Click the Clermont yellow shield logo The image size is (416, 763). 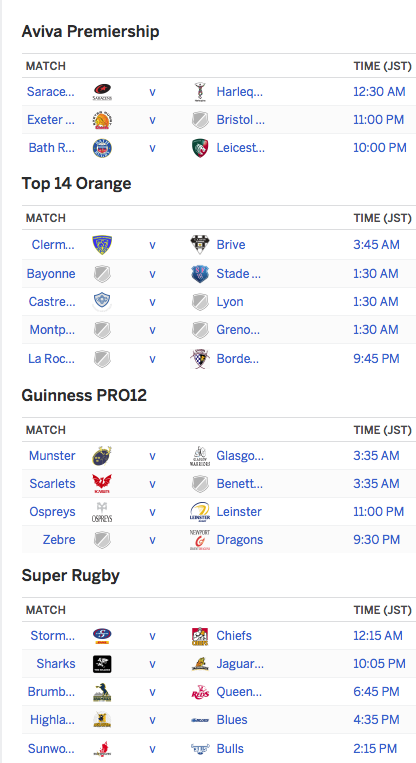click(102, 245)
